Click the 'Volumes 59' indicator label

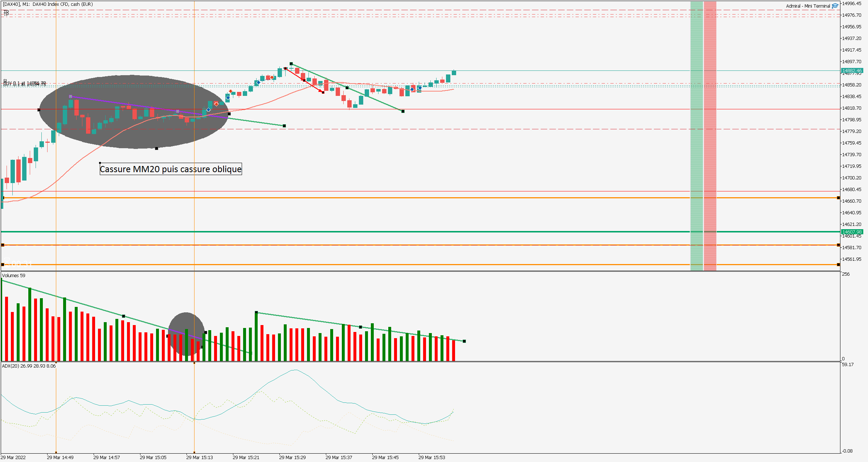pos(14,276)
